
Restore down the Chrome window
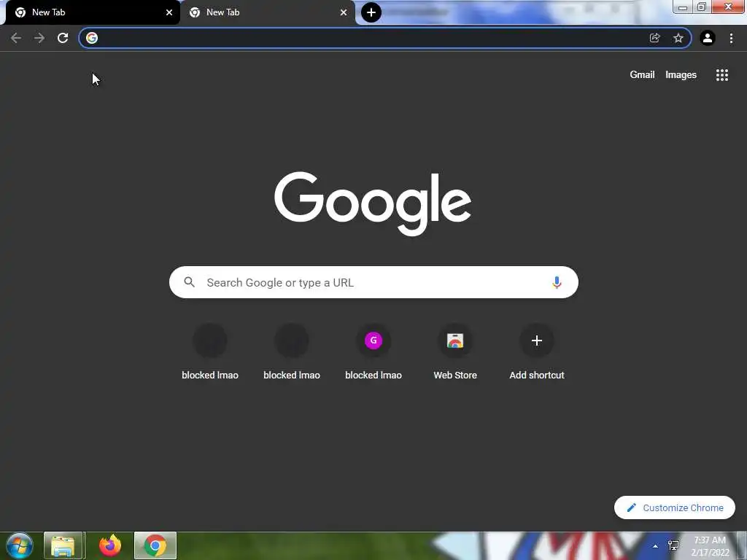pyautogui.click(x=701, y=7)
